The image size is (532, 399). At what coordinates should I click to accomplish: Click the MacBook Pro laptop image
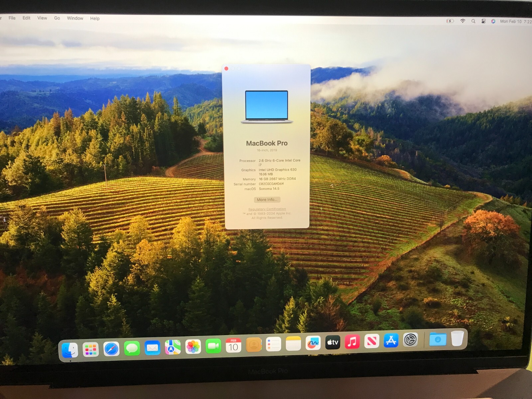click(x=267, y=107)
